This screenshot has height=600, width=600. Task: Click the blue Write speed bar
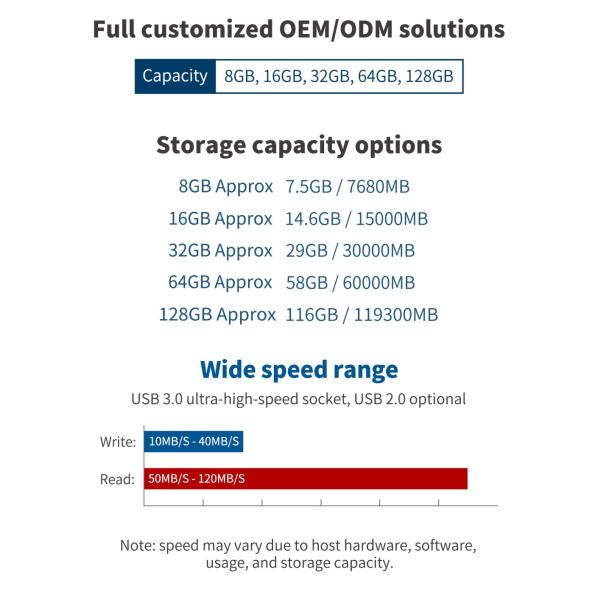click(x=194, y=442)
